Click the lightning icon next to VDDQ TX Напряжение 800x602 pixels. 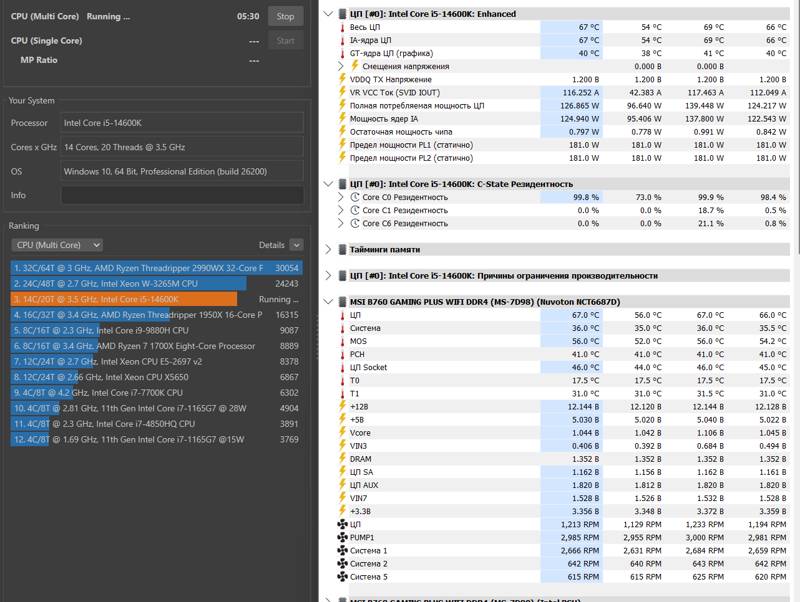tap(342, 79)
